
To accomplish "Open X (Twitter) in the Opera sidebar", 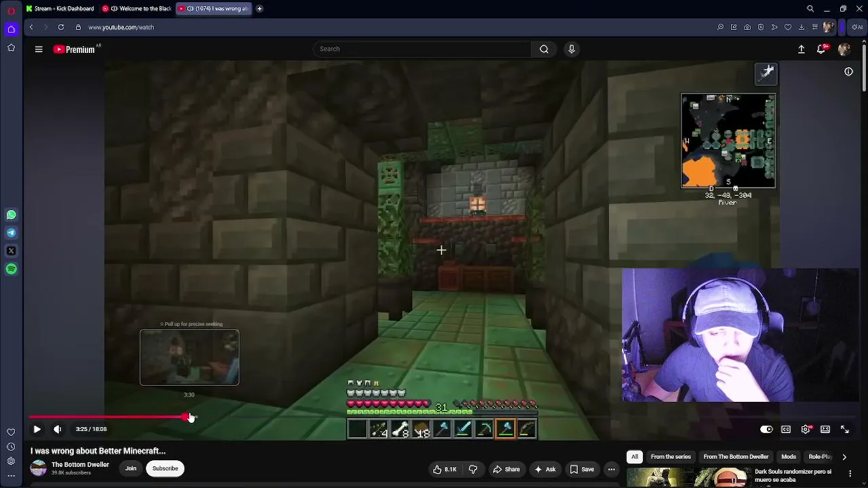I will coord(11,251).
